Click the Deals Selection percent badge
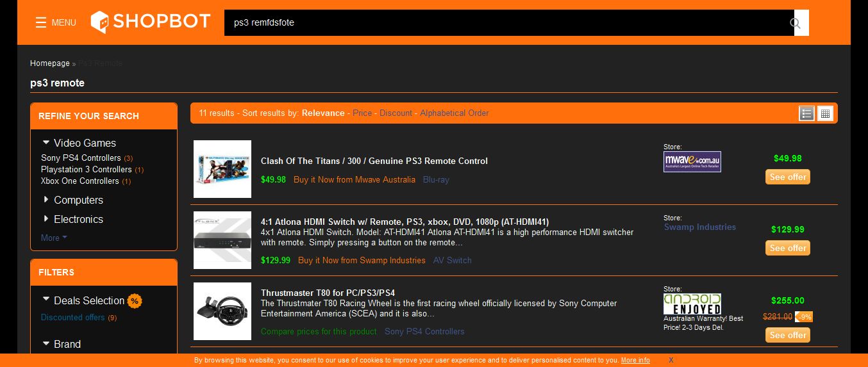Viewport: 868px width, 367px height. [x=135, y=300]
